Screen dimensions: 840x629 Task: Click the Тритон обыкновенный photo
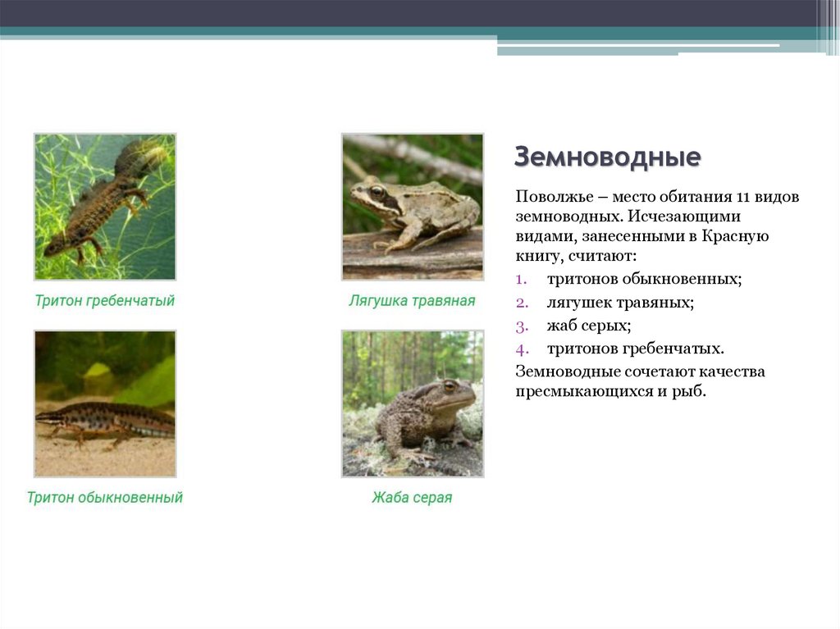[105, 404]
